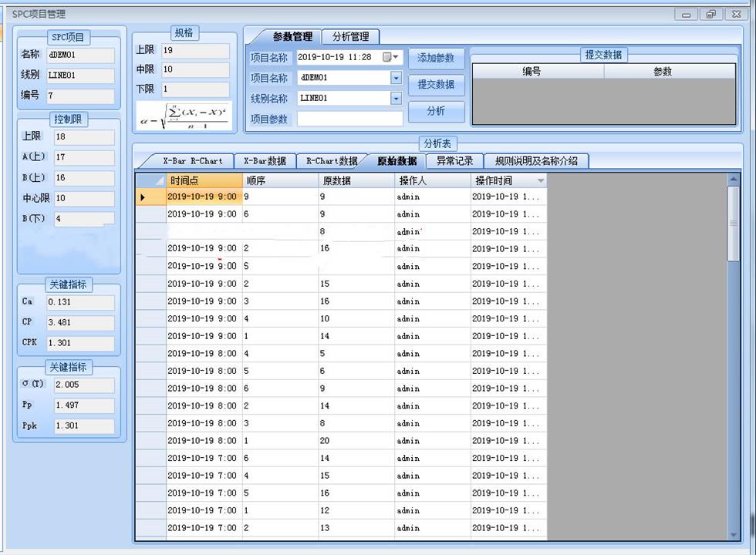756x555 pixels.
Task: Open the sort arrow on 操作时间 column
Action: click(x=540, y=181)
